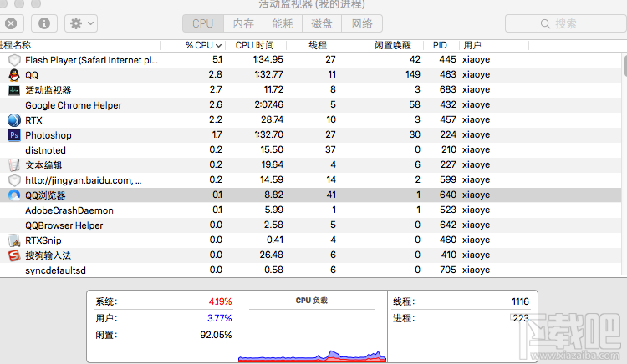Select the QQBrowser Helper process

pos(64,225)
